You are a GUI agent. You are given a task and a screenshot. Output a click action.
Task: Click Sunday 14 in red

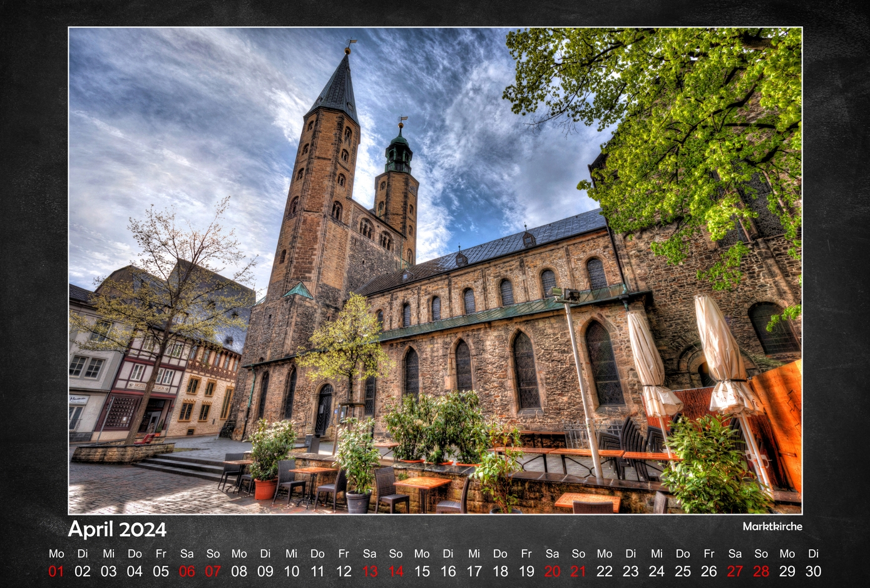point(396,570)
